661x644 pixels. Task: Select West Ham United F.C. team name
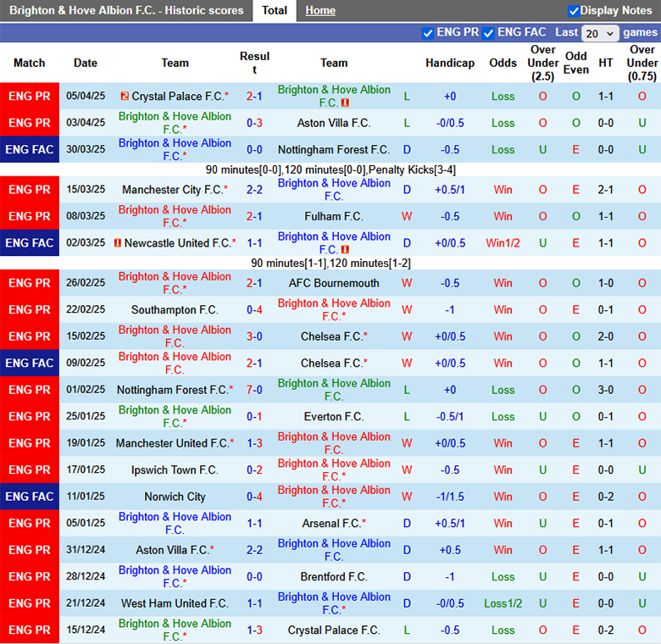(175, 603)
